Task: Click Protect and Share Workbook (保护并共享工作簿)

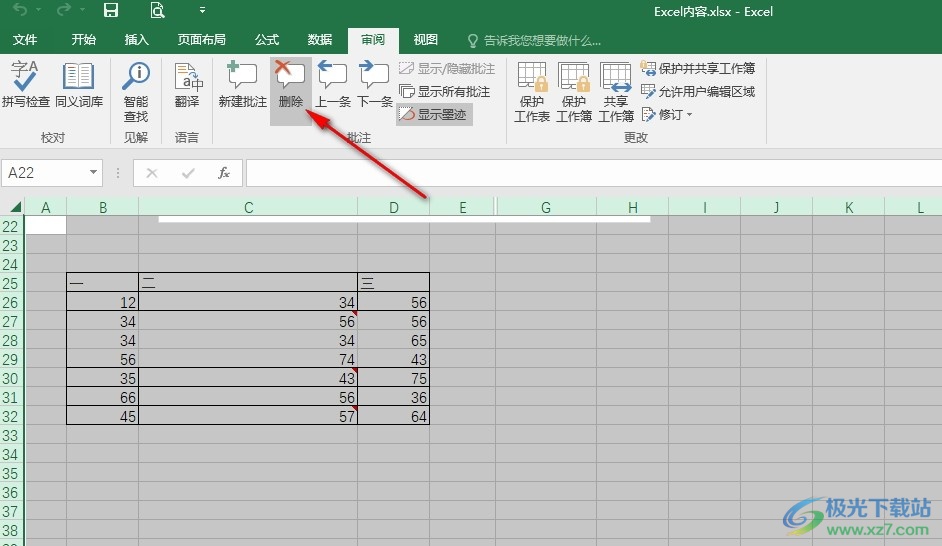Action: tap(698, 68)
